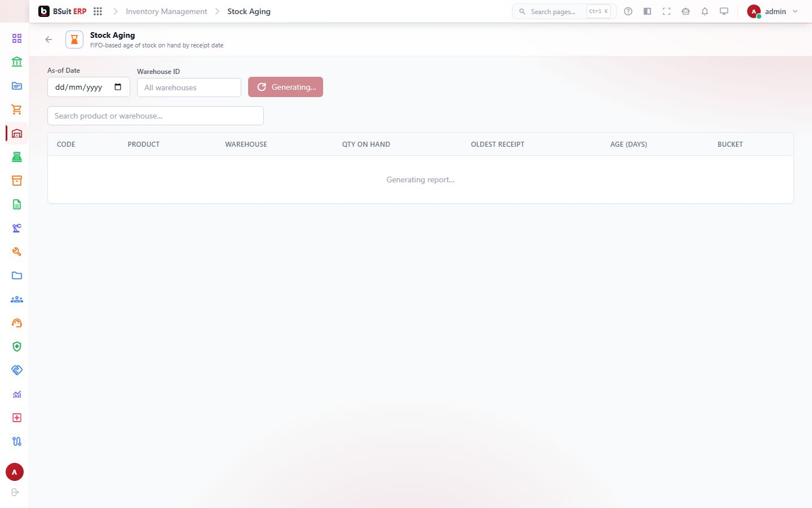Click the Inventory Management breadcrumb

pos(166,11)
